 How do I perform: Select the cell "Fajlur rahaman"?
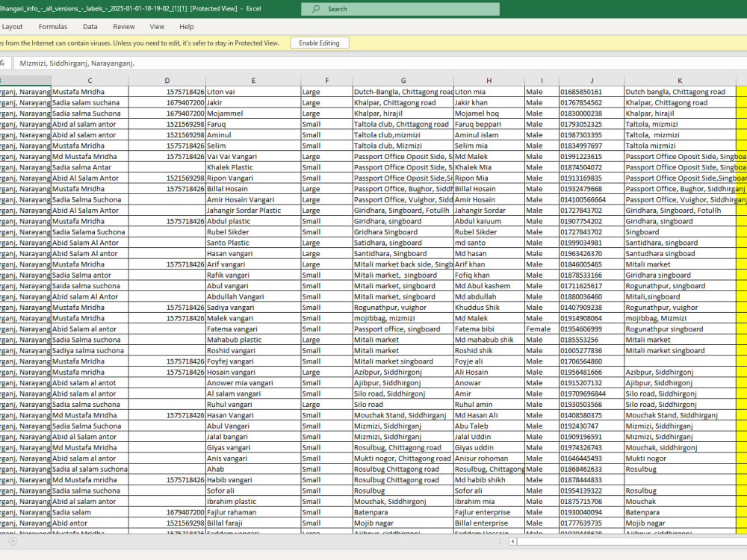253,512
